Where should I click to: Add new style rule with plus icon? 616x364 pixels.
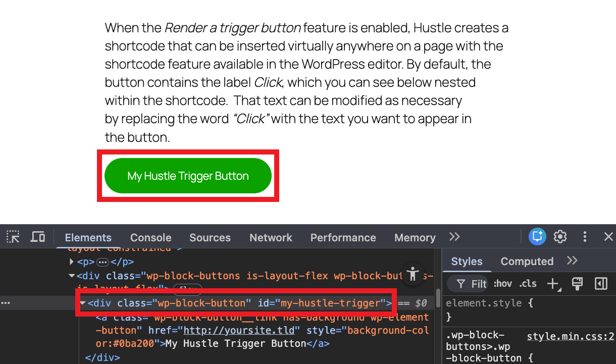point(553,284)
